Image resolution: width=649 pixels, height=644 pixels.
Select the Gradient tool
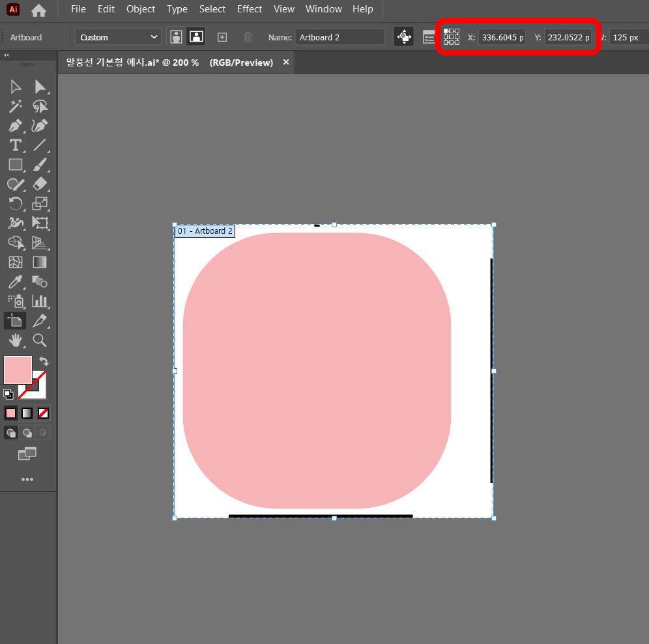point(40,262)
